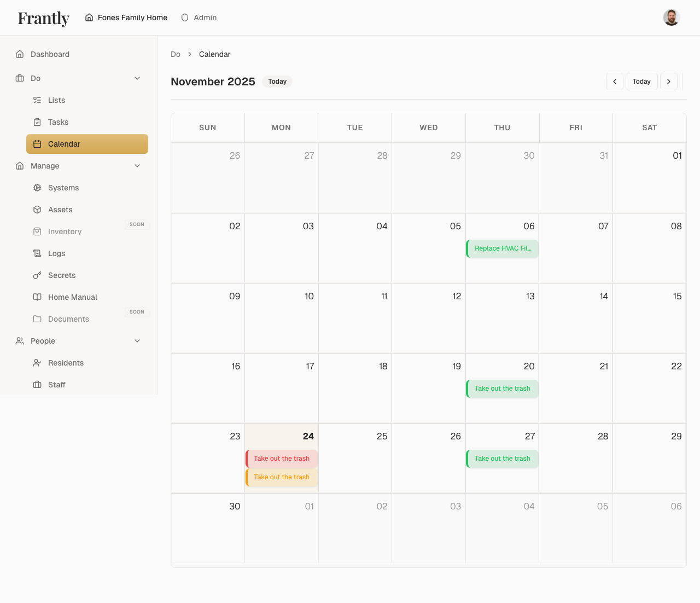This screenshot has width=700, height=603.
Task: Open Systems using its gear icon
Action: click(x=37, y=188)
